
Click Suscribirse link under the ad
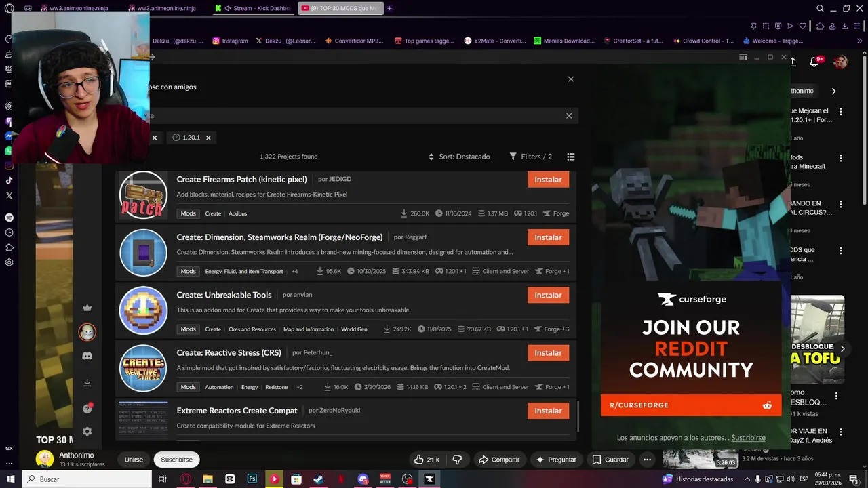coord(748,438)
